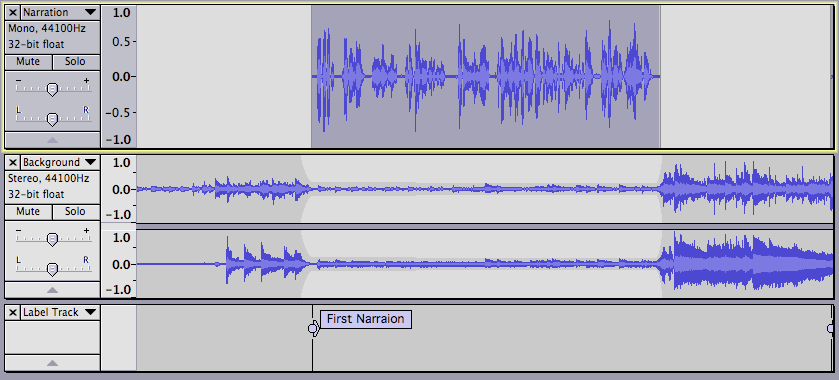The height and width of the screenshot is (380, 839).
Task: Click the Background track pan slider
Action: click(52, 269)
